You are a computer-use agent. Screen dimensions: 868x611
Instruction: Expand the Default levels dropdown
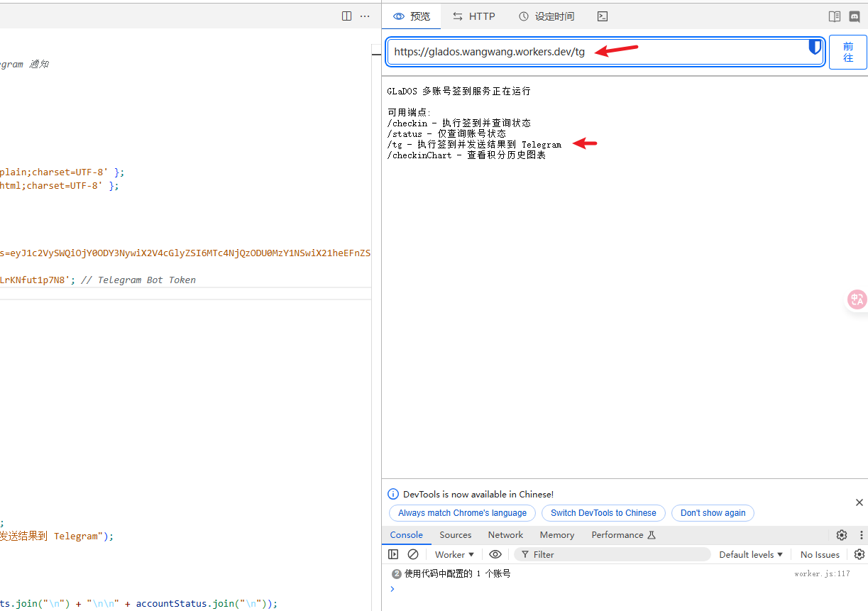tap(751, 554)
